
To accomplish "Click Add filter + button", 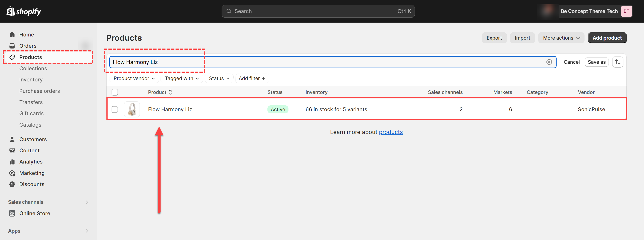I will point(252,78).
